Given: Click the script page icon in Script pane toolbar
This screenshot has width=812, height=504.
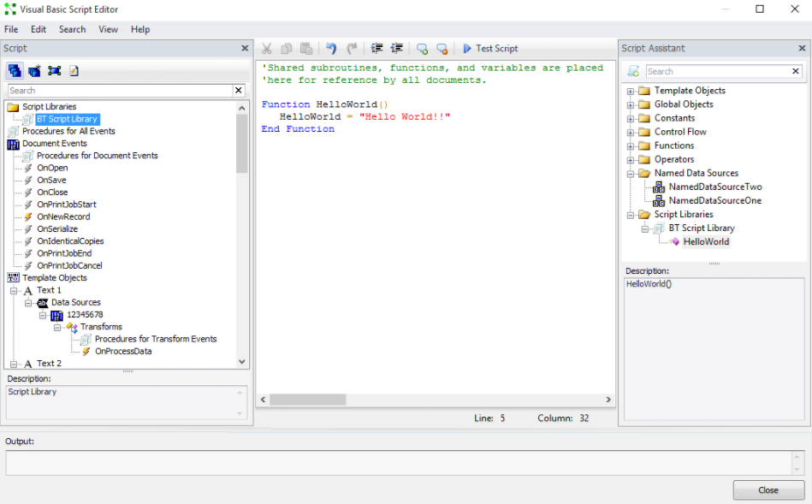Looking at the screenshot, I should (74, 70).
